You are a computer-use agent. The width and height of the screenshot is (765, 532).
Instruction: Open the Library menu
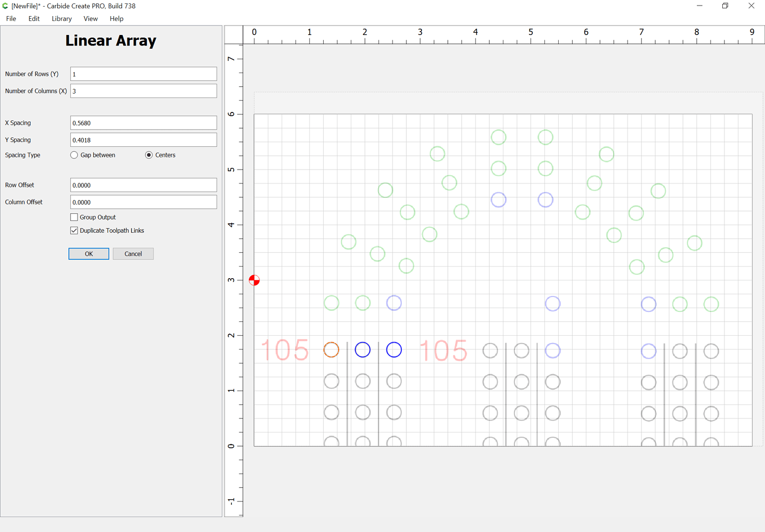tap(61, 18)
